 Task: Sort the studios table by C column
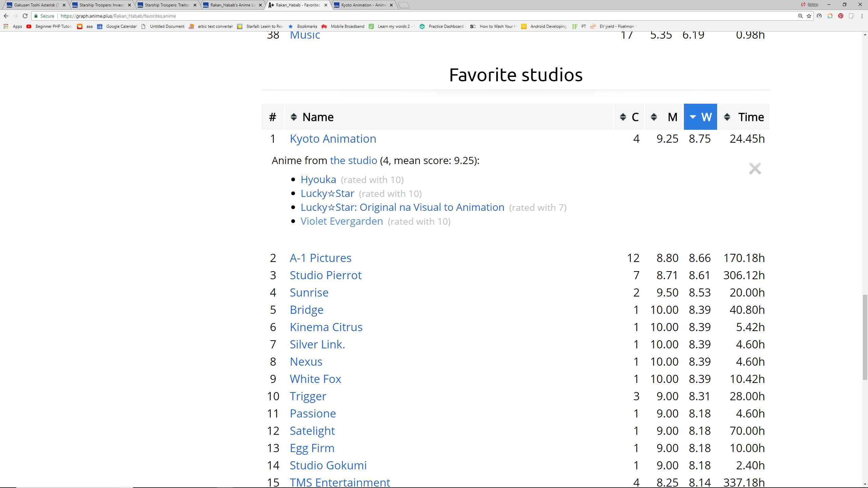pyautogui.click(x=629, y=117)
